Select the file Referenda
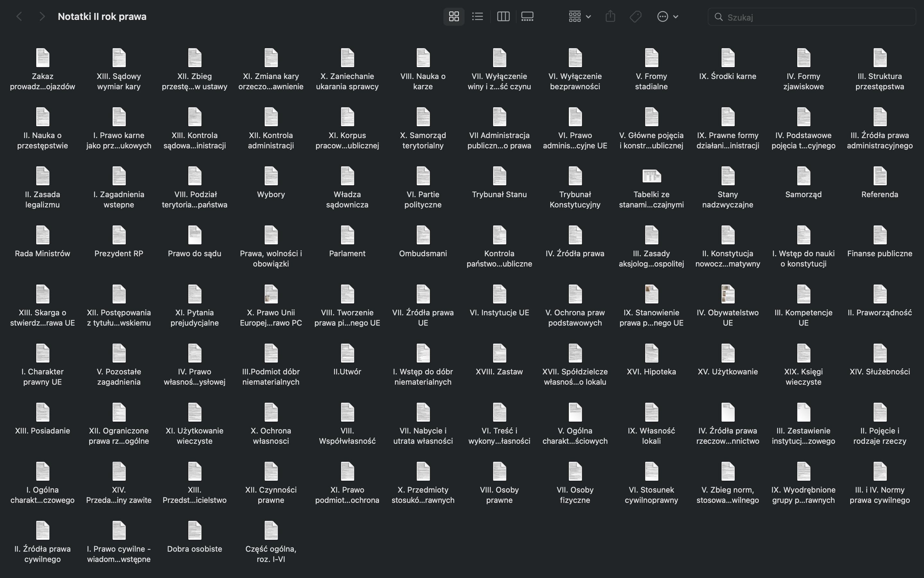 point(880,183)
